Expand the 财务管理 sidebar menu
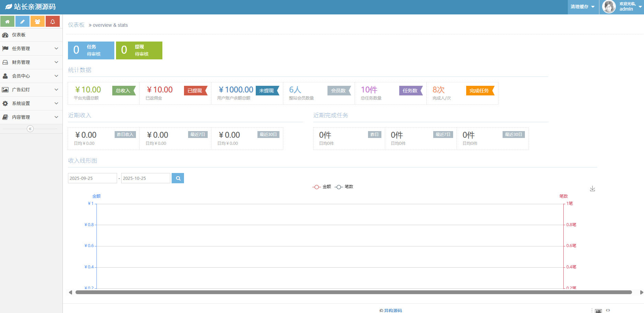The height and width of the screenshot is (313, 644). coord(31,62)
